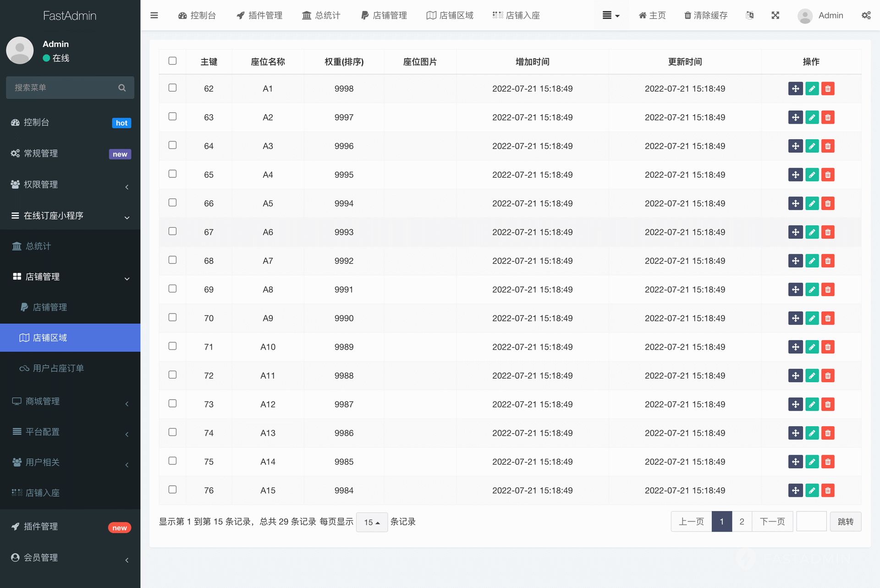Click the settings gears icon at top right

point(866,15)
